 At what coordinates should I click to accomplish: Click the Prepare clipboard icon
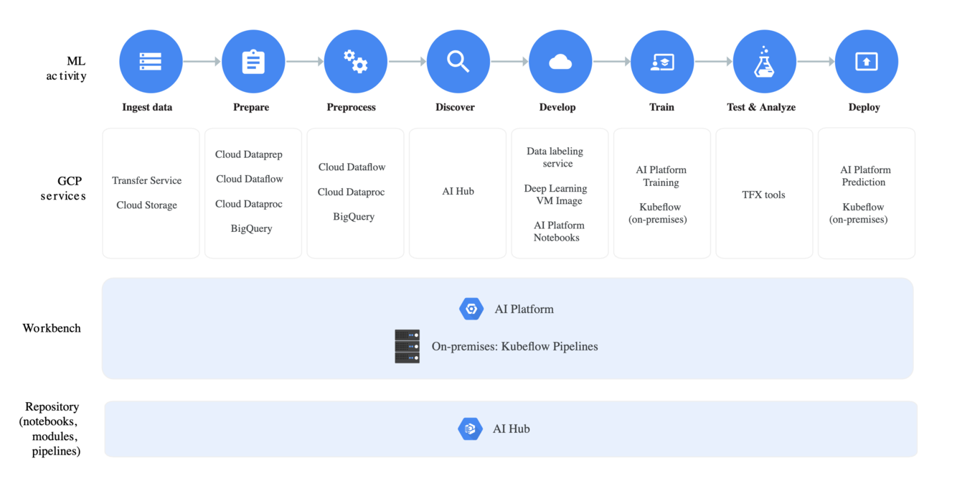point(253,62)
